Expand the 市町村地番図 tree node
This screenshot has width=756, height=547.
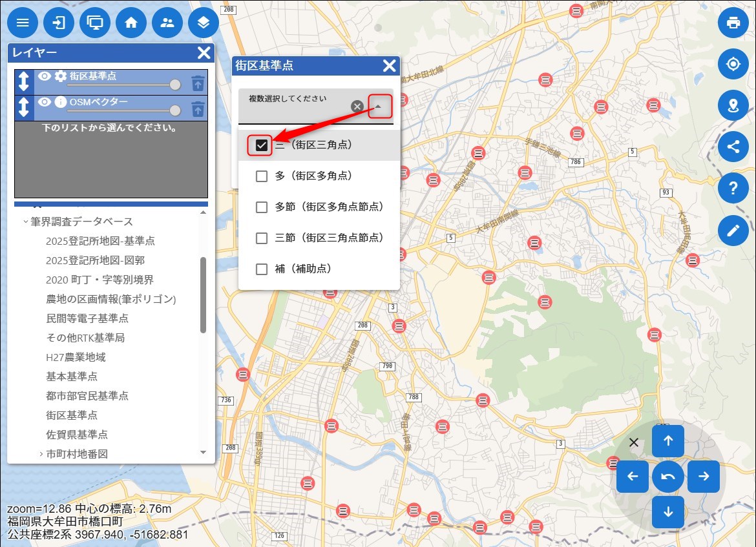[41, 454]
